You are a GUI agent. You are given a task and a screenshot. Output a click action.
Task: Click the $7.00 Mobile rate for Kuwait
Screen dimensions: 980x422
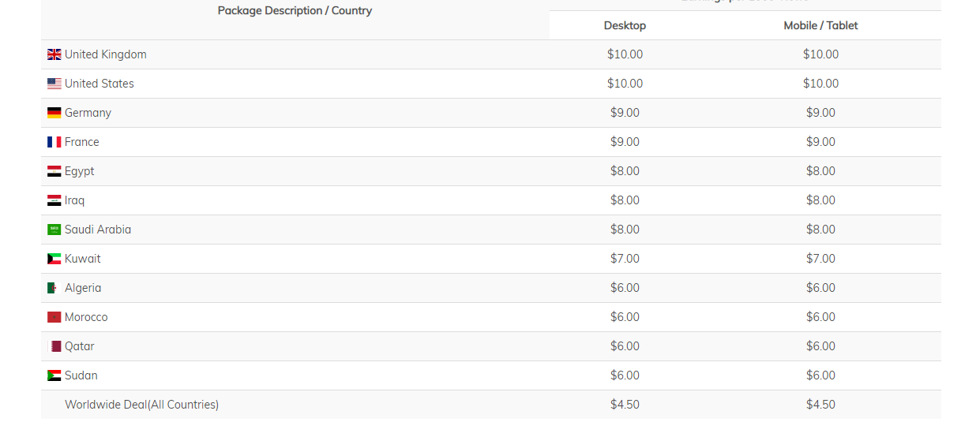(x=820, y=259)
